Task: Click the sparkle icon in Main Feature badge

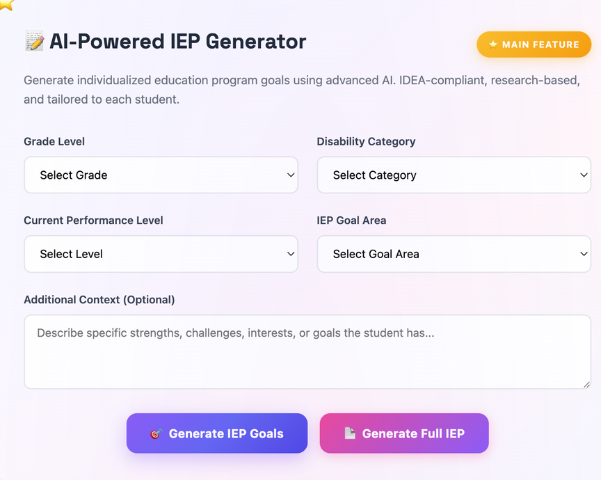Action: (x=493, y=45)
